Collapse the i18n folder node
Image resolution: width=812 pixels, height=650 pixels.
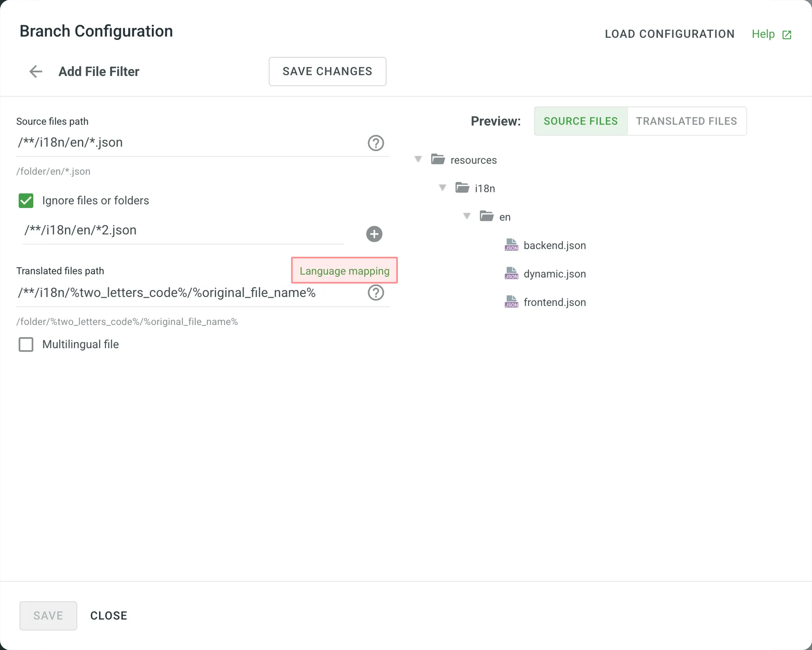click(x=443, y=188)
